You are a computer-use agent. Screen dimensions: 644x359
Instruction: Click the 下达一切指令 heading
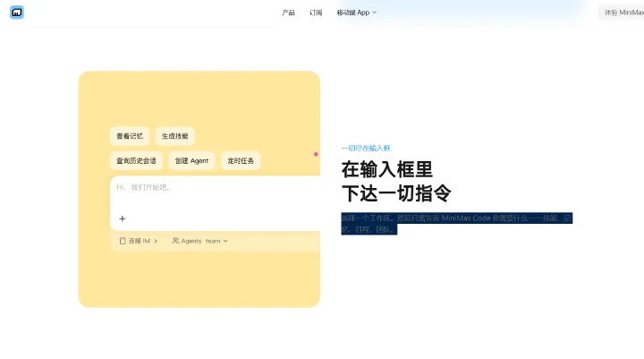click(x=396, y=192)
